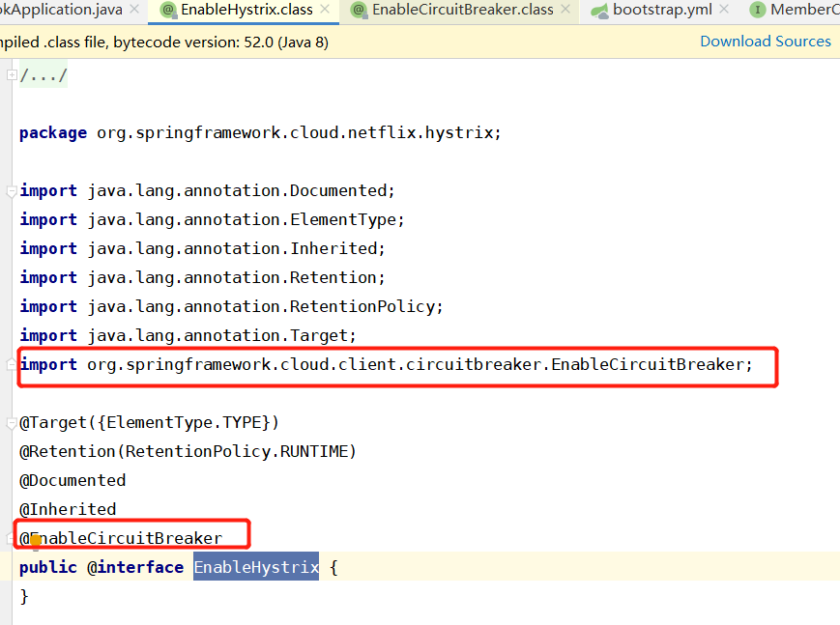
Task: Collapse the annotations block at @Target
Action: (x=12, y=423)
